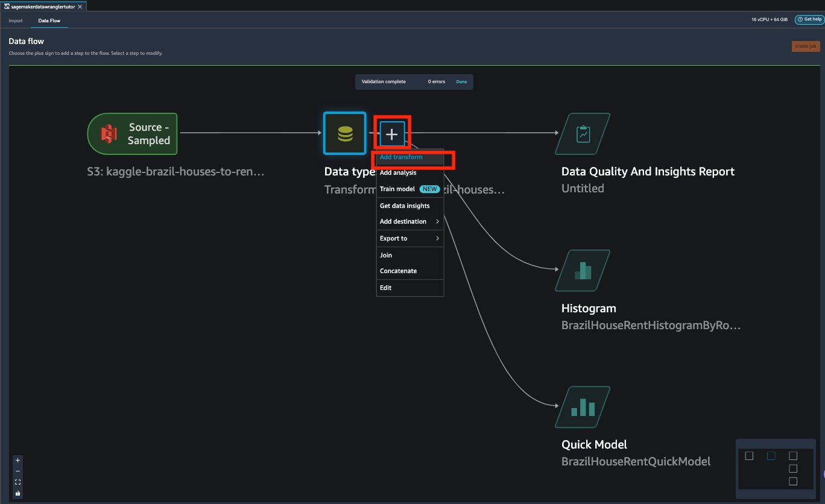Image resolution: width=825 pixels, height=504 pixels.
Task: Close the sagemakerdatawranglertutor tab
Action: (80, 6)
